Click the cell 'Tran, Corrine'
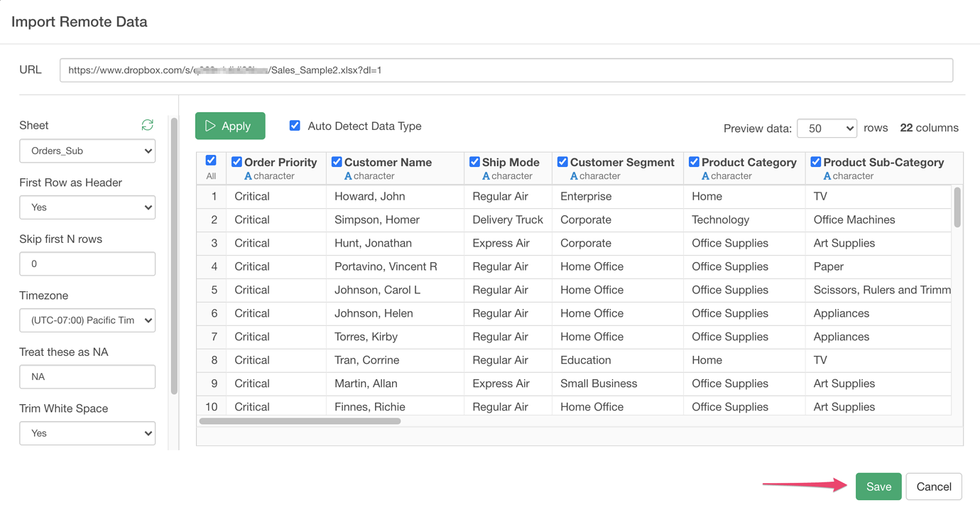 coord(395,360)
